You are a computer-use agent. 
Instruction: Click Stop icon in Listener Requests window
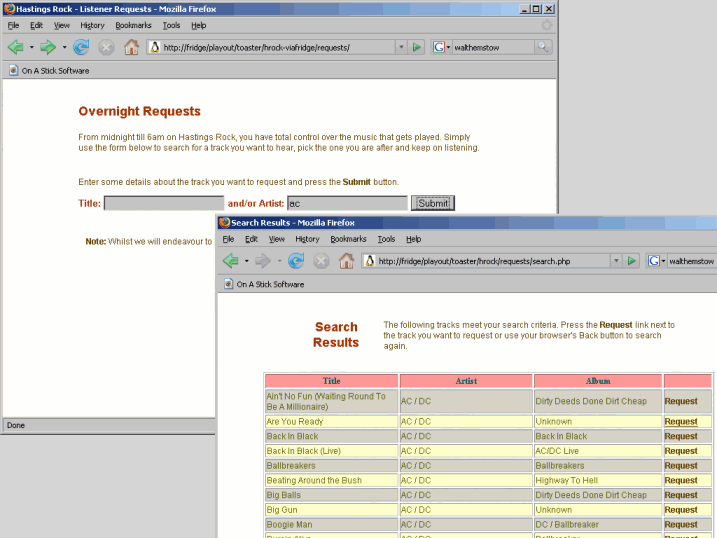[106, 47]
